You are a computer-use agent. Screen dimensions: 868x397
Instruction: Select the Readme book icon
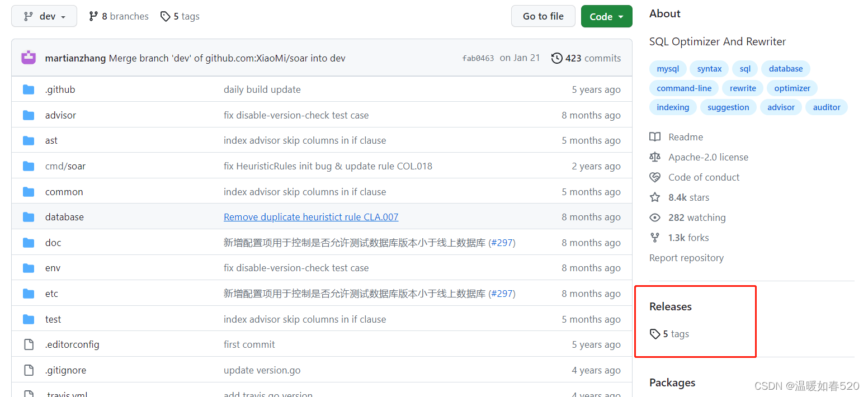point(655,136)
